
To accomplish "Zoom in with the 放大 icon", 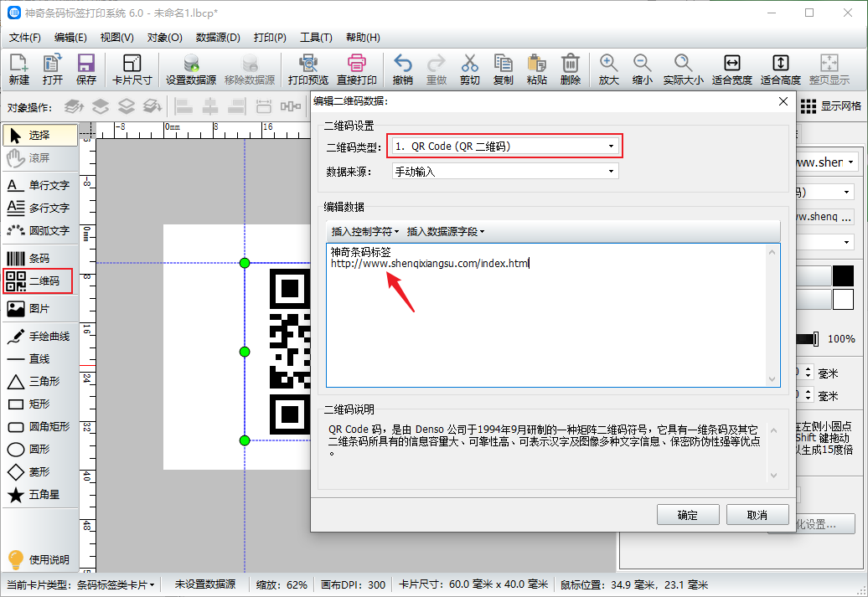I will coord(608,69).
